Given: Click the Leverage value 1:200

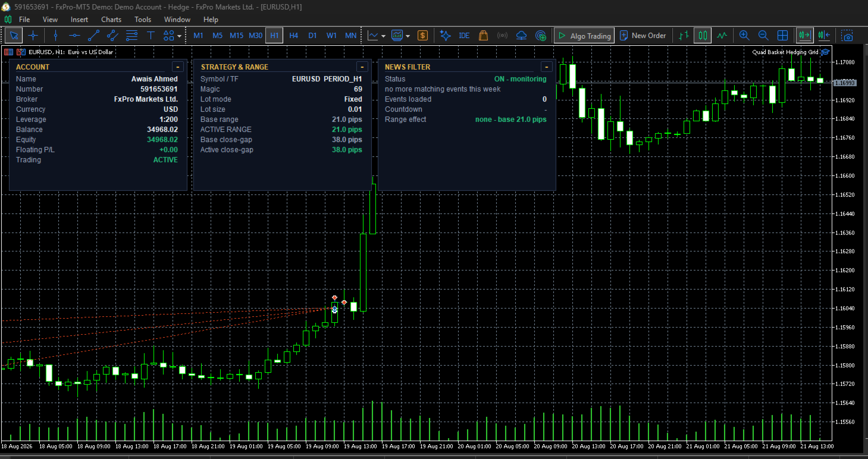Looking at the screenshot, I should tap(168, 120).
